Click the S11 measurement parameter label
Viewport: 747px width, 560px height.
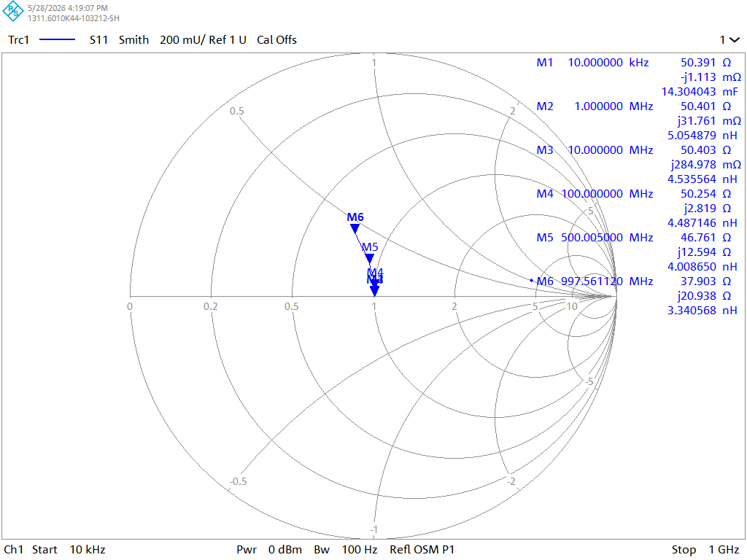pos(98,40)
